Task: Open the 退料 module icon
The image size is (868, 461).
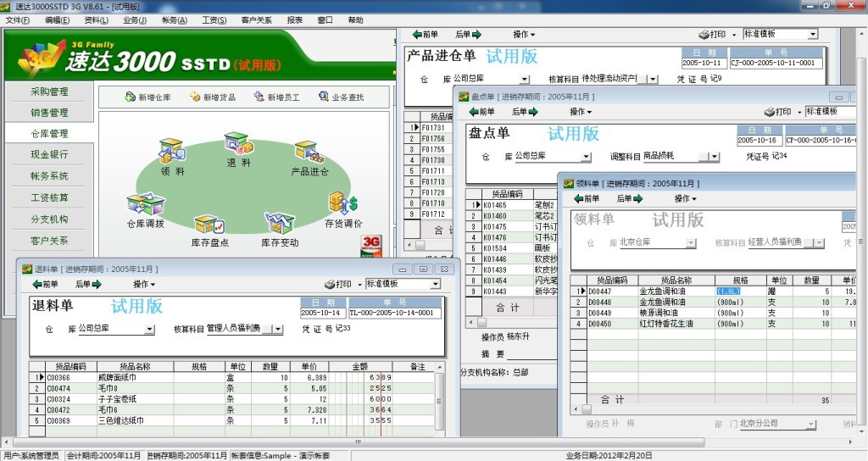Action: click(238, 143)
